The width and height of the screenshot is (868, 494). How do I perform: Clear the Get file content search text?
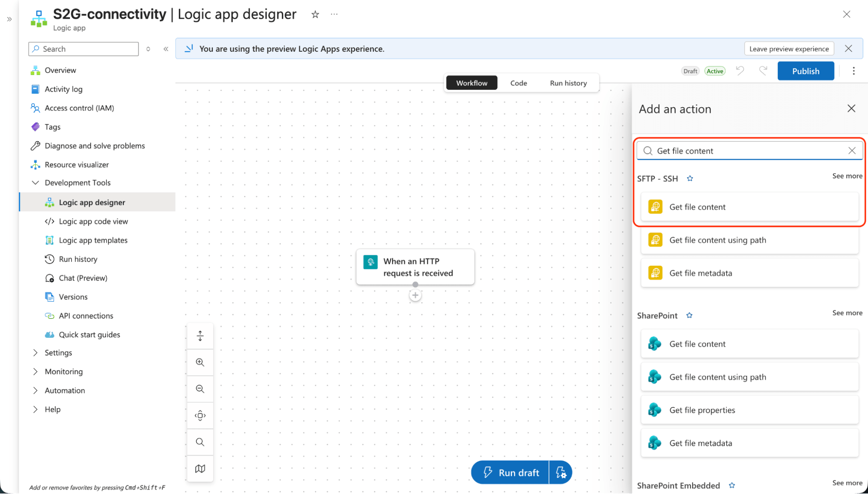852,151
